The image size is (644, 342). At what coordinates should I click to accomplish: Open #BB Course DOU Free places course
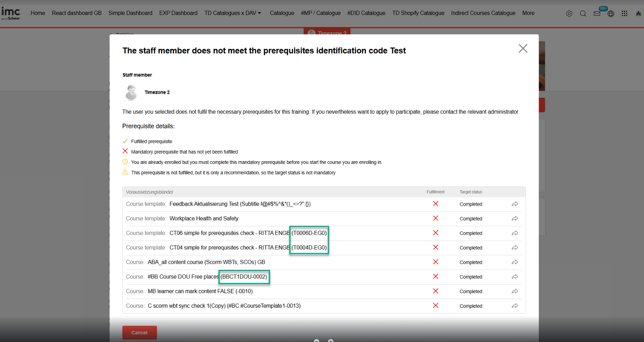(183, 277)
